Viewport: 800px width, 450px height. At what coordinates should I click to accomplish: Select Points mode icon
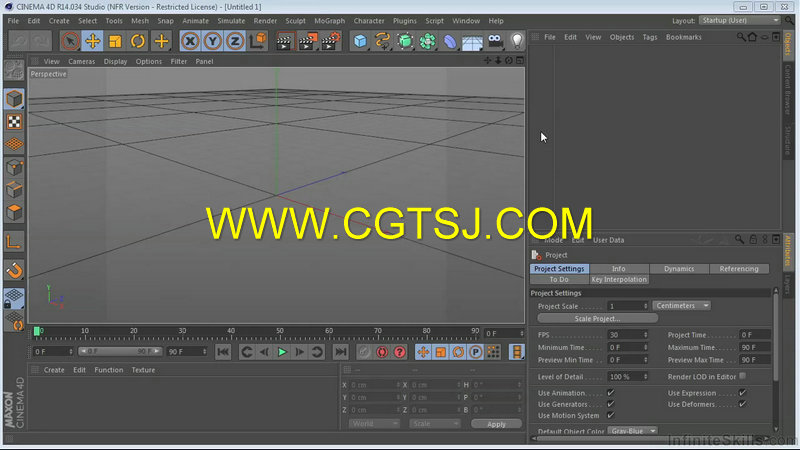click(14, 167)
